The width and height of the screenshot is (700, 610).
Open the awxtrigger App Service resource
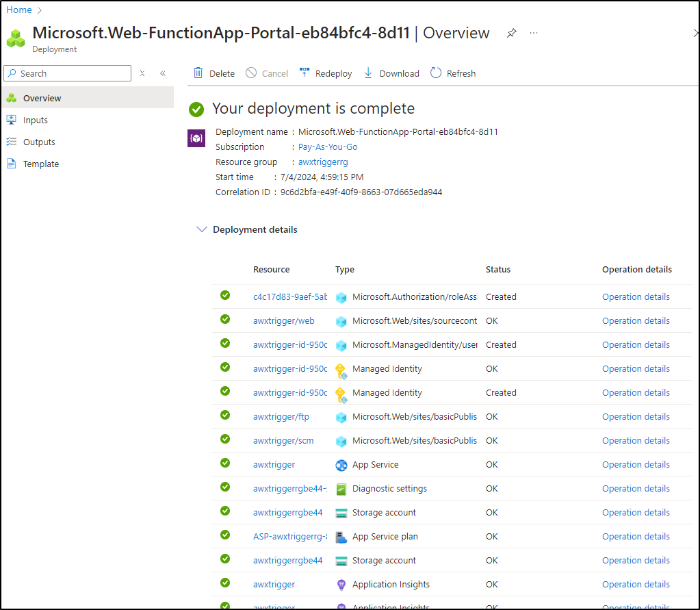tap(274, 464)
